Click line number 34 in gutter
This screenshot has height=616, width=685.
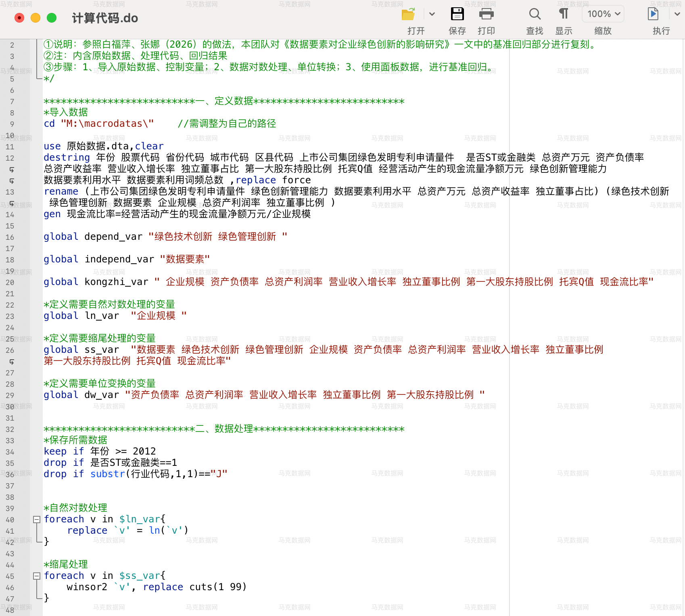[10, 452]
